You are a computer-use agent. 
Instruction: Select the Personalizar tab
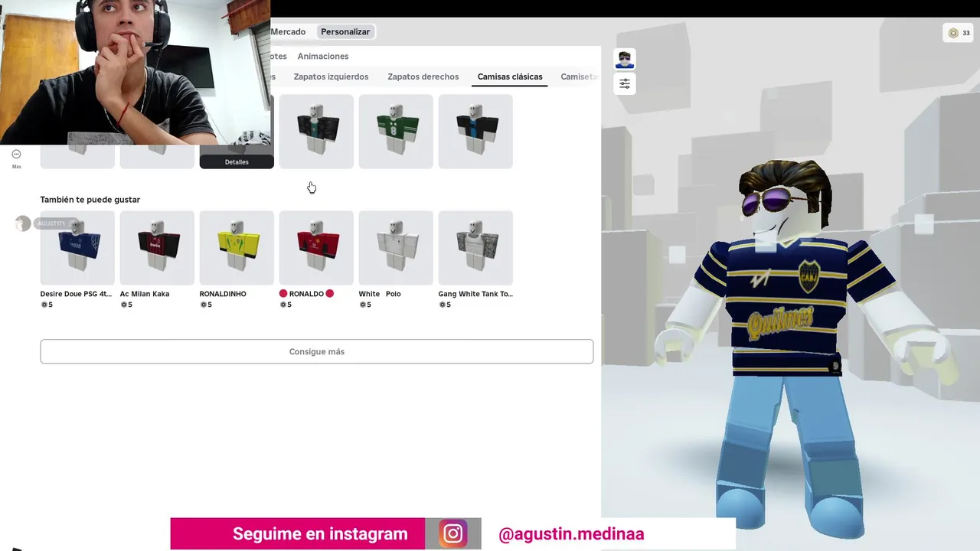pos(345,31)
